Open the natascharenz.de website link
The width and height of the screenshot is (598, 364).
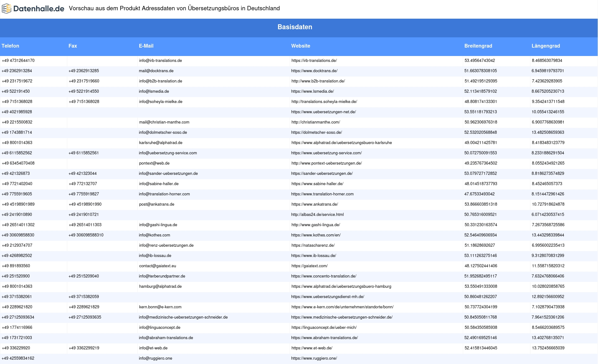coord(313,245)
